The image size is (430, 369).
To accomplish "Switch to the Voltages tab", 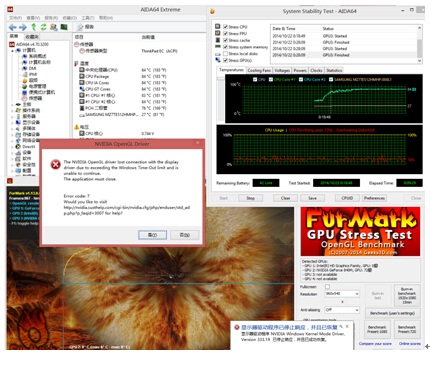I will tap(282, 70).
